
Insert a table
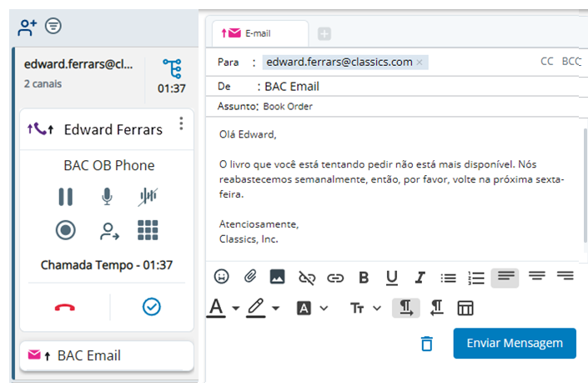[x=465, y=309]
